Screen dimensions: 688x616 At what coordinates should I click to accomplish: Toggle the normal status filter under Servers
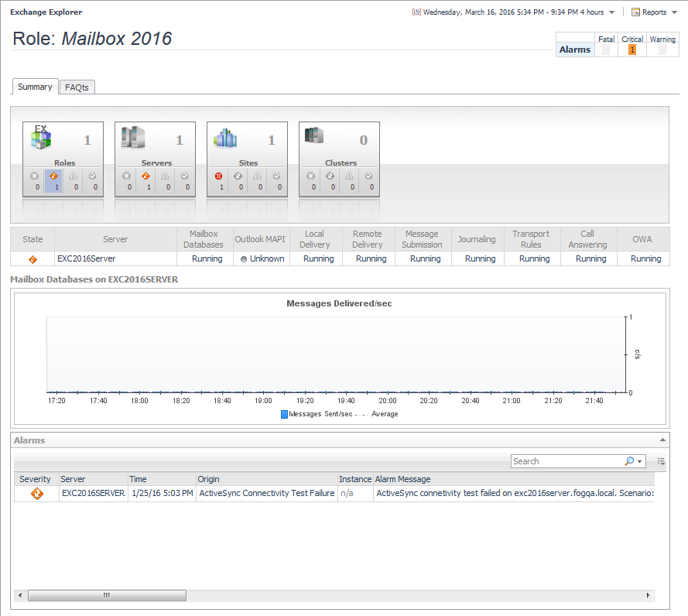coord(184,181)
